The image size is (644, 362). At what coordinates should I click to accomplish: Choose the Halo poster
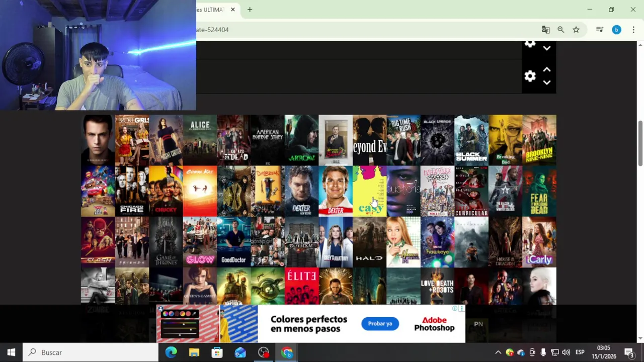coord(369,242)
